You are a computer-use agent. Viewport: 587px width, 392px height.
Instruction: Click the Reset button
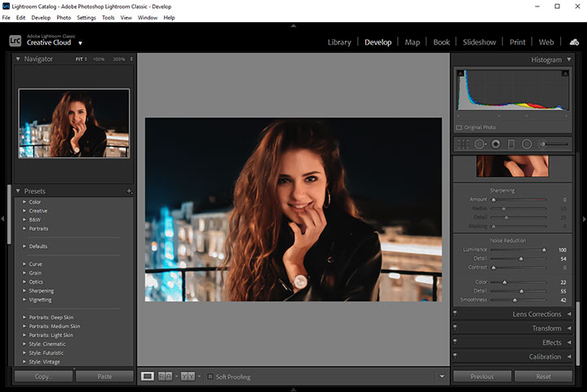tap(543, 377)
